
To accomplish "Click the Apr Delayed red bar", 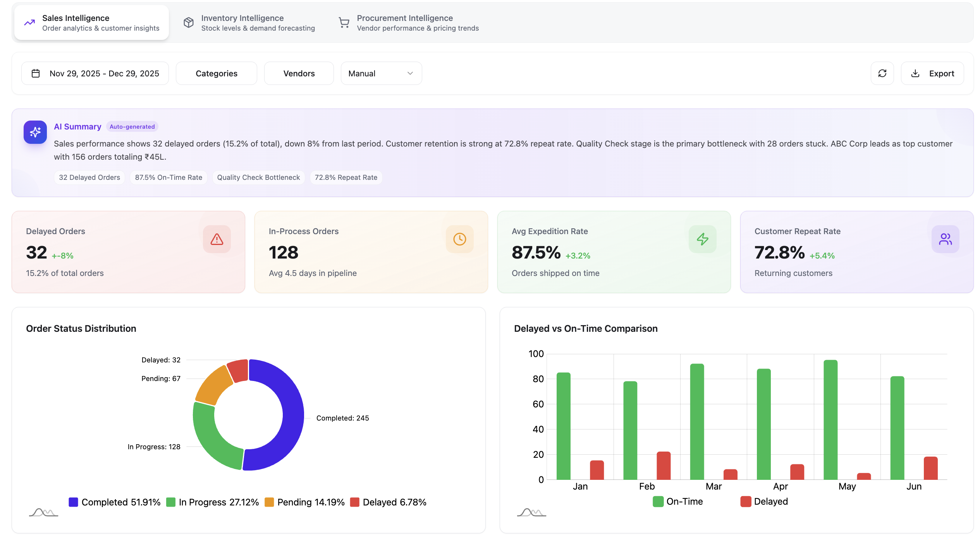I will (x=797, y=472).
